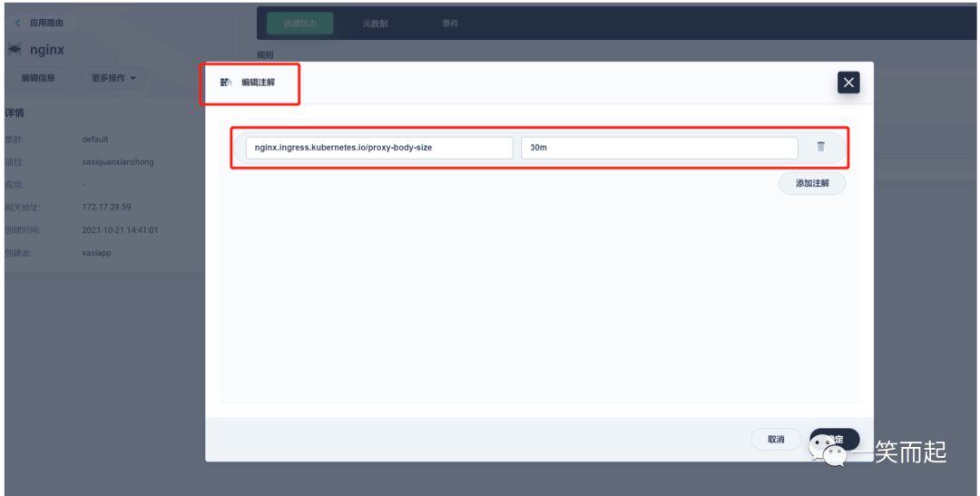Edit the annotation value field 30m
The width and height of the screenshot is (980, 496).
pyautogui.click(x=660, y=148)
